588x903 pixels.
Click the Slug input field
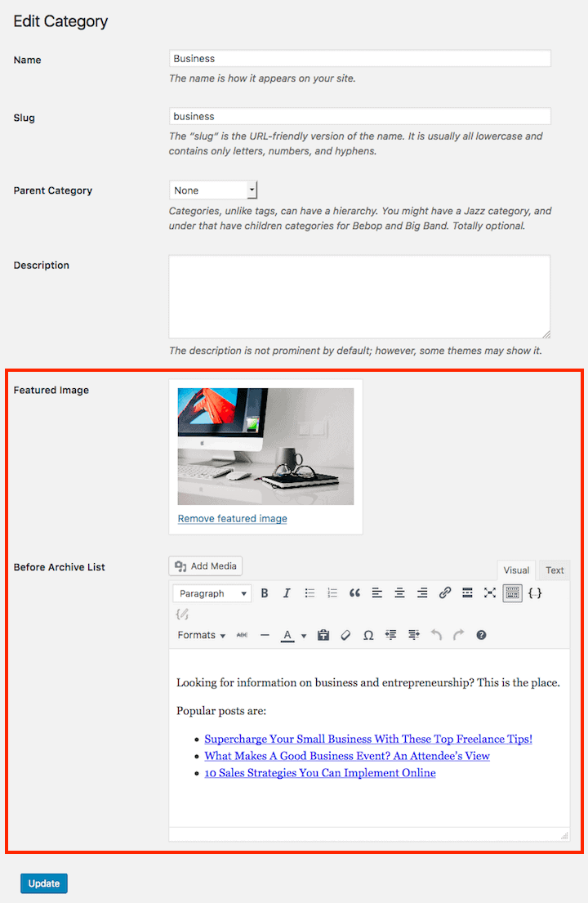[359, 116]
